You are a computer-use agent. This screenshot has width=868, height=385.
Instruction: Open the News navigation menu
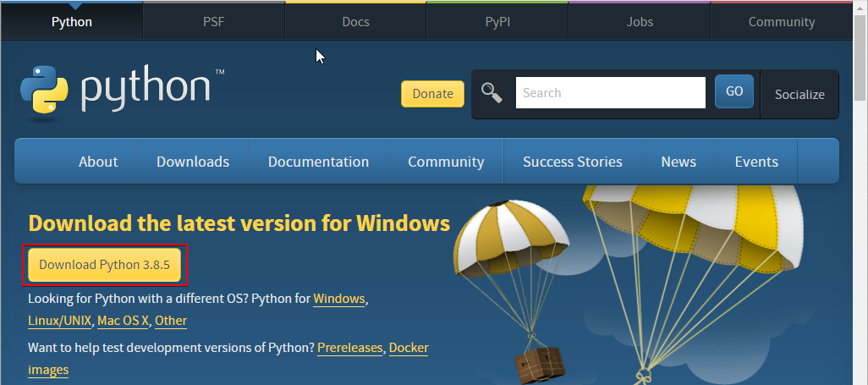click(x=678, y=162)
